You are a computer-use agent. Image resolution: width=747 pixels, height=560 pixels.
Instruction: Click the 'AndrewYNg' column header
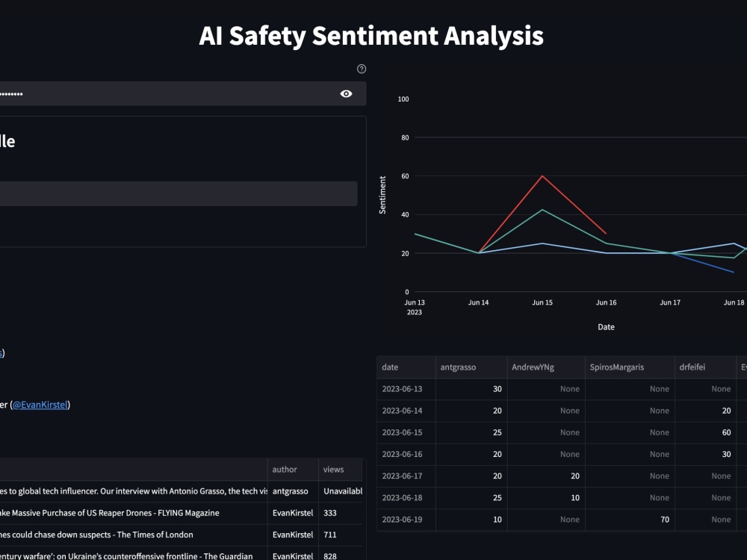[x=546, y=367]
